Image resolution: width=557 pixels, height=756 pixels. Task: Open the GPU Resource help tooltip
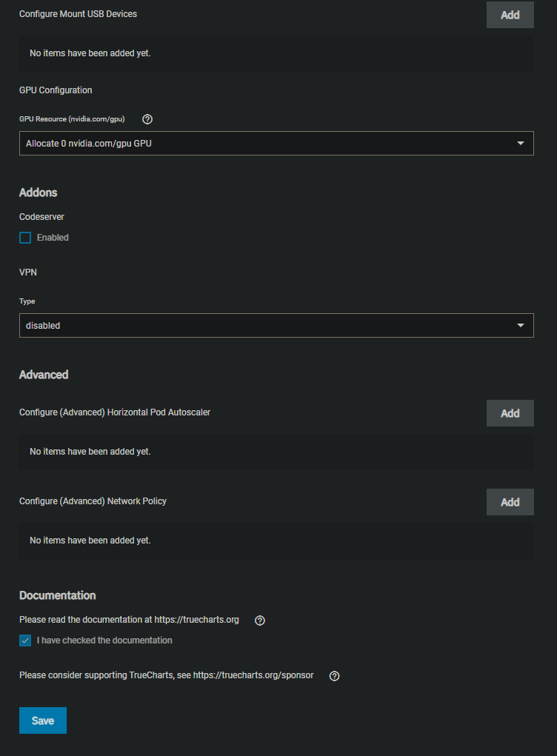tap(147, 119)
